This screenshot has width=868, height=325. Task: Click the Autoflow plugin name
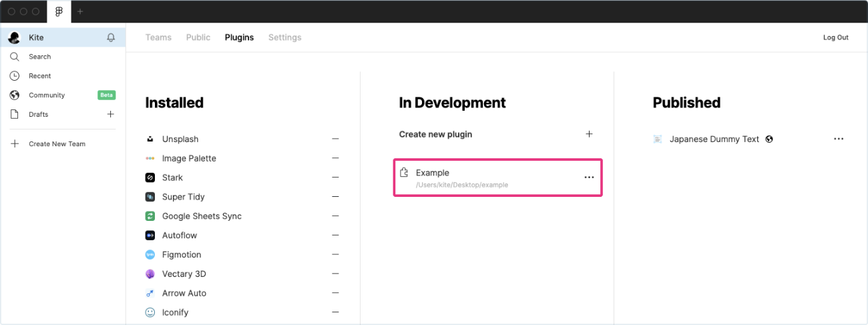point(180,236)
